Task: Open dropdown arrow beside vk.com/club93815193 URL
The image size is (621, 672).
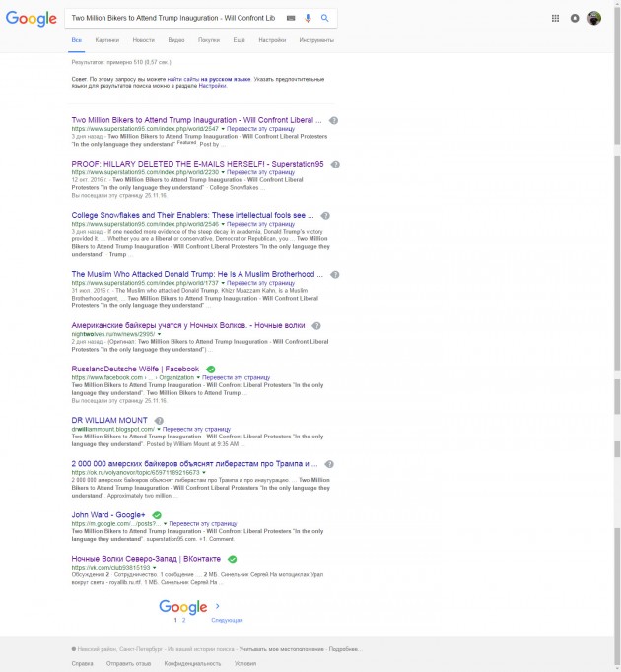Action: pyautogui.click(x=155, y=568)
